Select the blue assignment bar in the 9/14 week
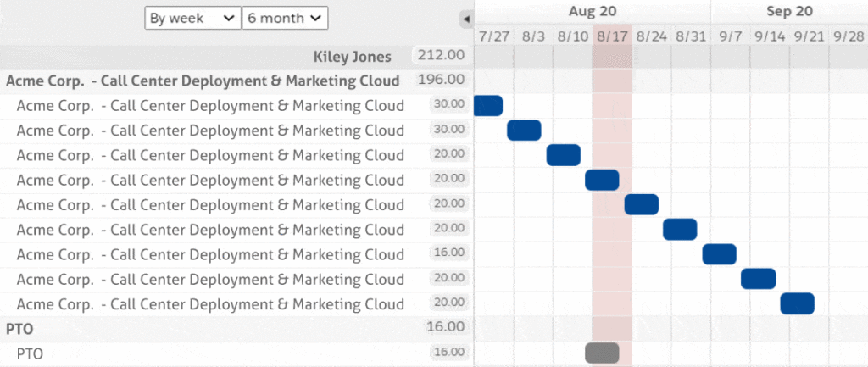 tap(758, 278)
